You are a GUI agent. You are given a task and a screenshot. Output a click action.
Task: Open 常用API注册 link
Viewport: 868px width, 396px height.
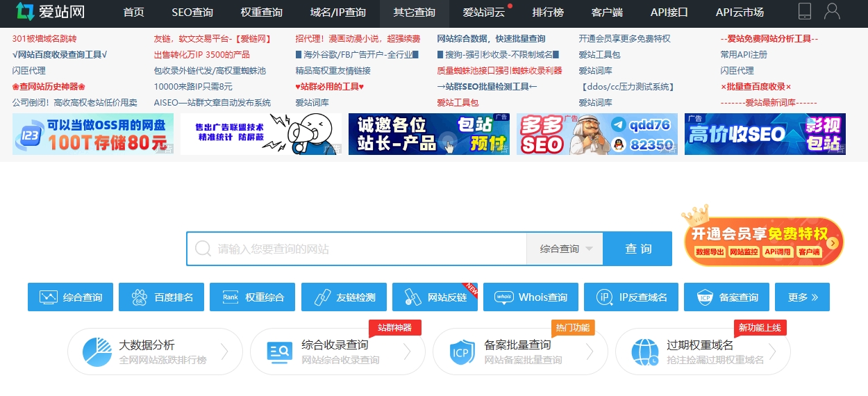point(744,55)
